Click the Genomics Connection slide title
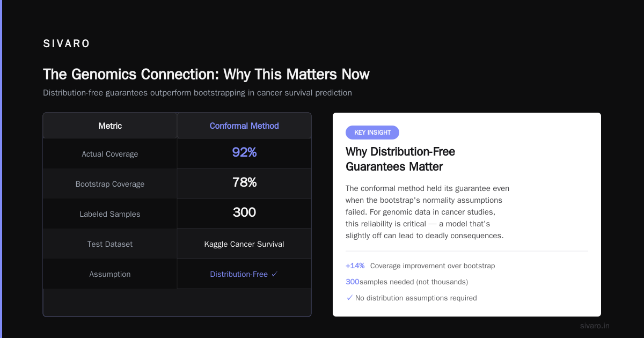Screen dimensions: 644x338 pos(206,74)
